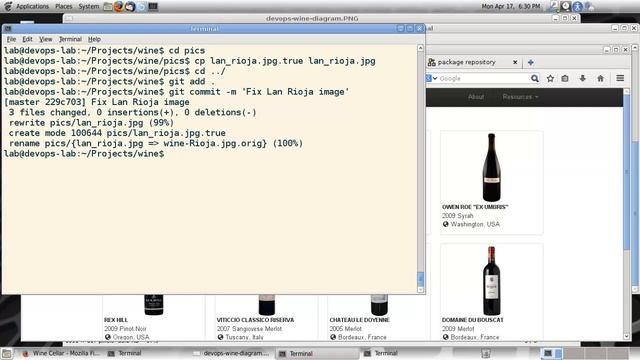Click the Firefox page scrollbar down arrow
This screenshot has height=360, width=640.
tap(627, 336)
